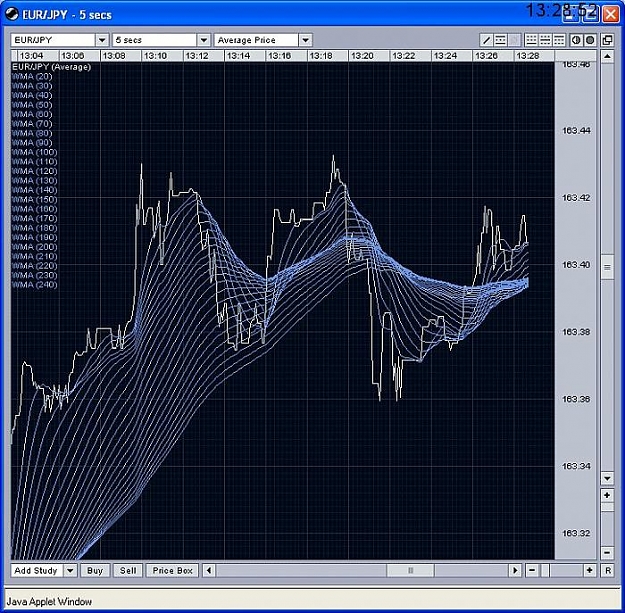The width and height of the screenshot is (625, 613).
Task: Select the WMA (100) legend entry
Action: [x=34, y=152]
